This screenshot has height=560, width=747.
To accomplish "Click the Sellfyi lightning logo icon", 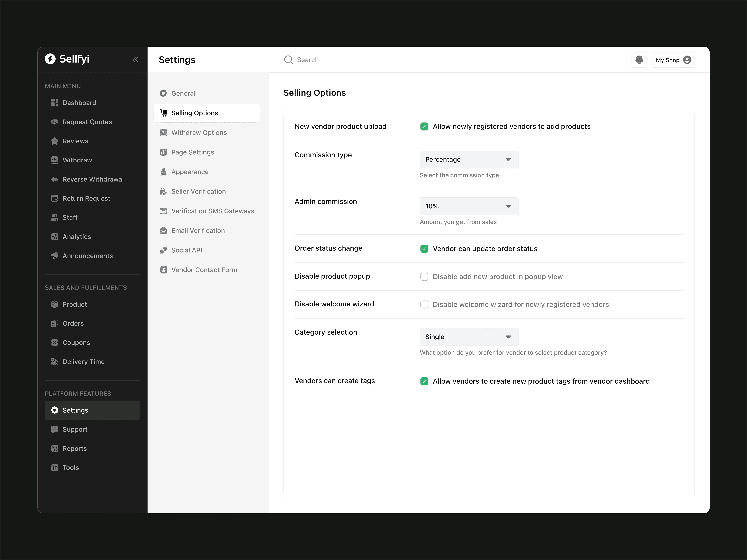I will pyautogui.click(x=50, y=59).
